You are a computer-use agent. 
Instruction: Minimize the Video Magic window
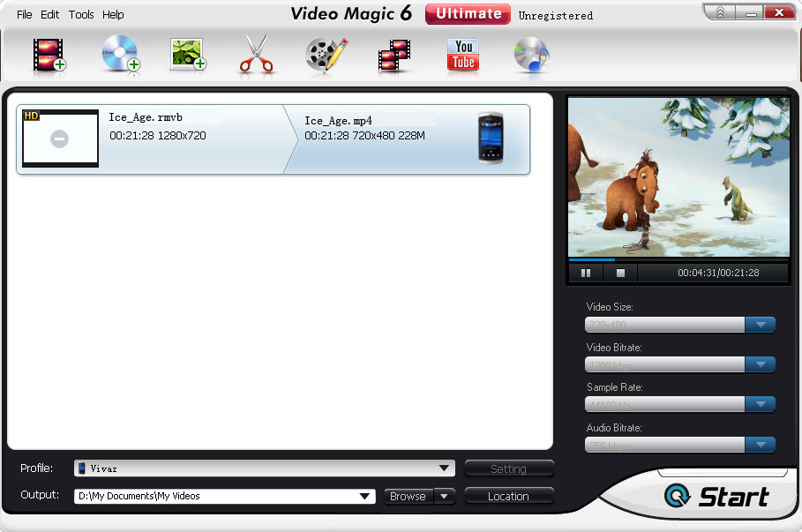pyautogui.click(x=751, y=12)
